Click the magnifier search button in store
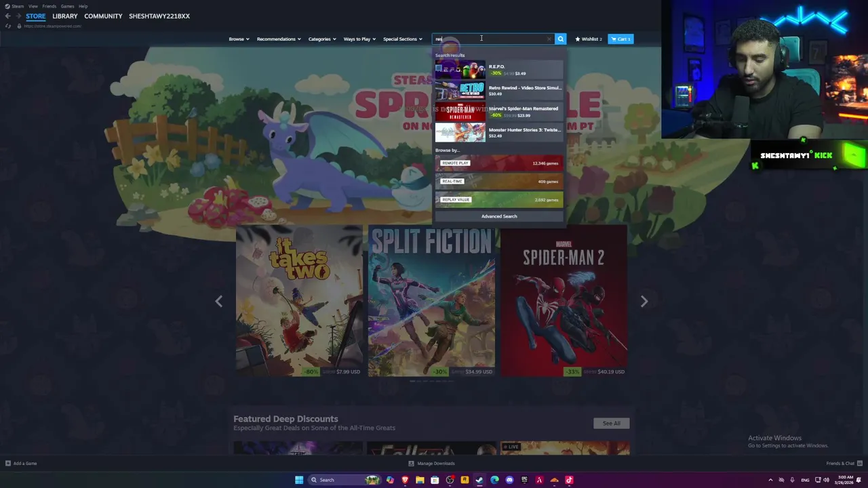This screenshot has width=868, height=488. coord(560,39)
